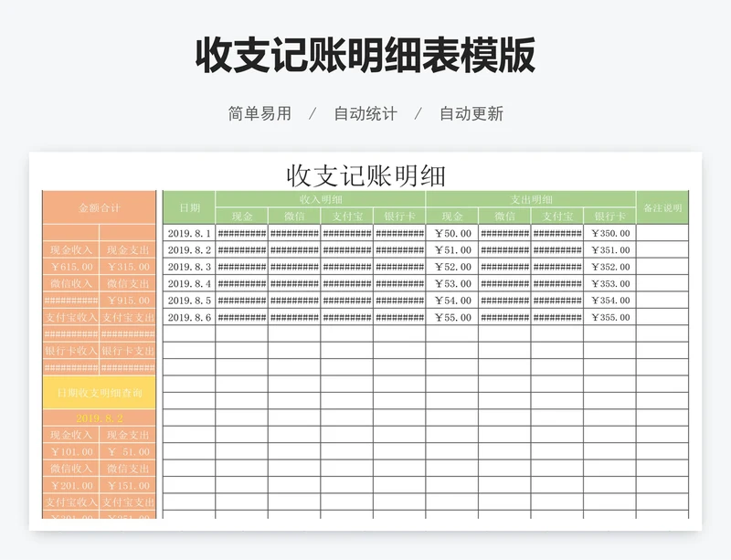
Task: Click the date cell 2019.8.3
Action: pyautogui.click(x=189, y=267)
